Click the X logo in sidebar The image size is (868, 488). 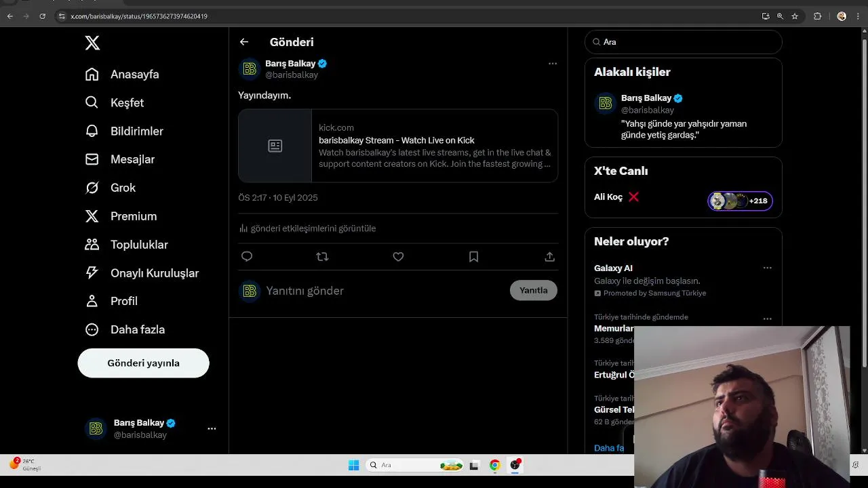[92, 43]
